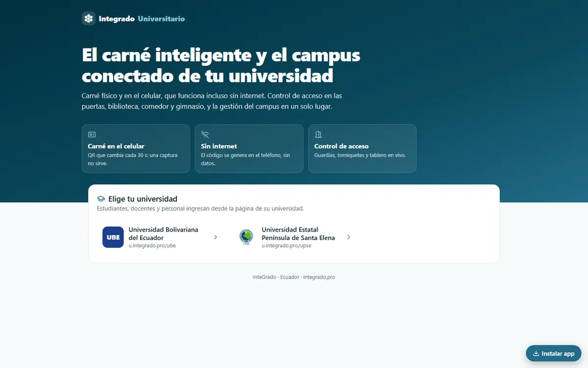Click the Integrado flower logo icon
The width and height of the screenshot is (588, 368).
[89, 19]
